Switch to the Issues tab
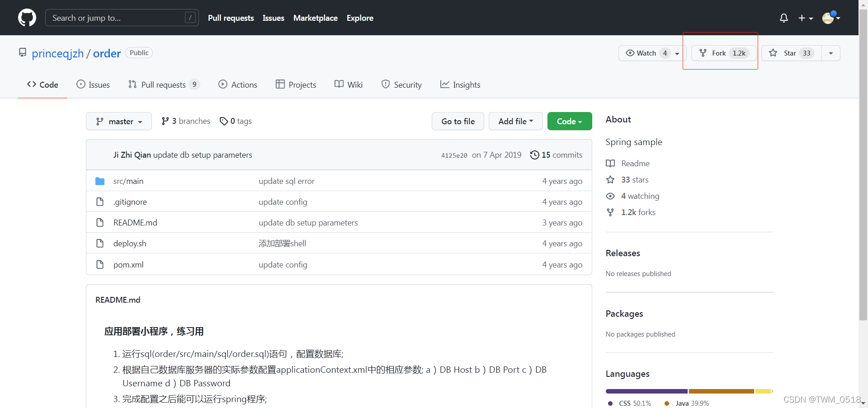The height and width of the screenshot is (408, 868). (93, 84)
